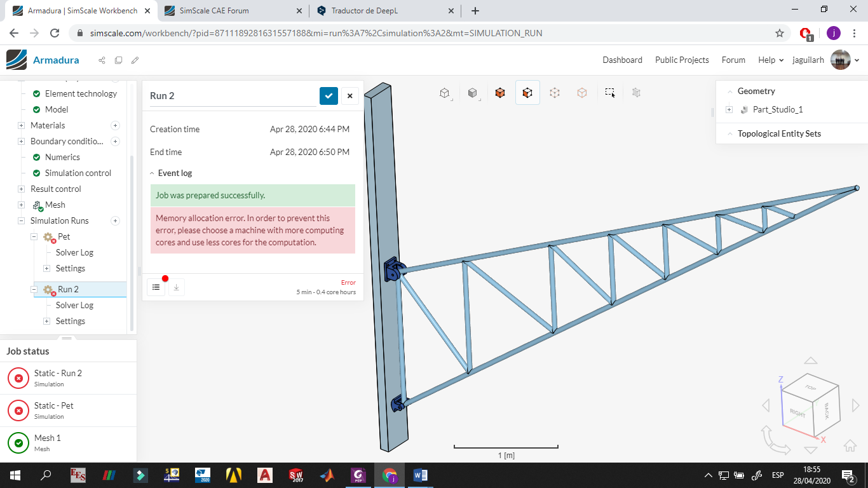Open the Run 2 event log list view
868x488 pixels.
tap(156, 287)
